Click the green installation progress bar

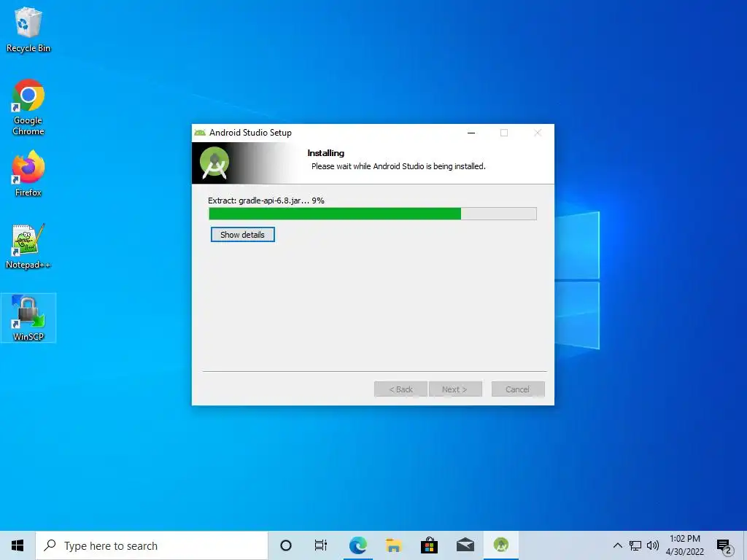point(373,214)
